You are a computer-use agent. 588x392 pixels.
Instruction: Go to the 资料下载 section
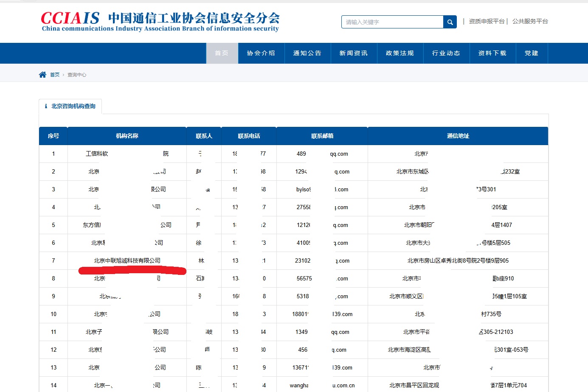point(492,53)
